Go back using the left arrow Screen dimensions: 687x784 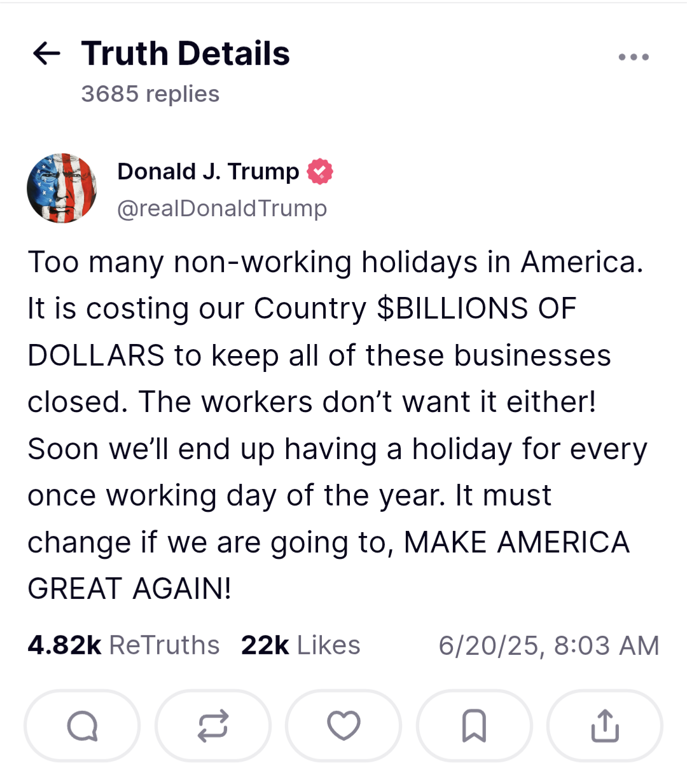(46, 53)
